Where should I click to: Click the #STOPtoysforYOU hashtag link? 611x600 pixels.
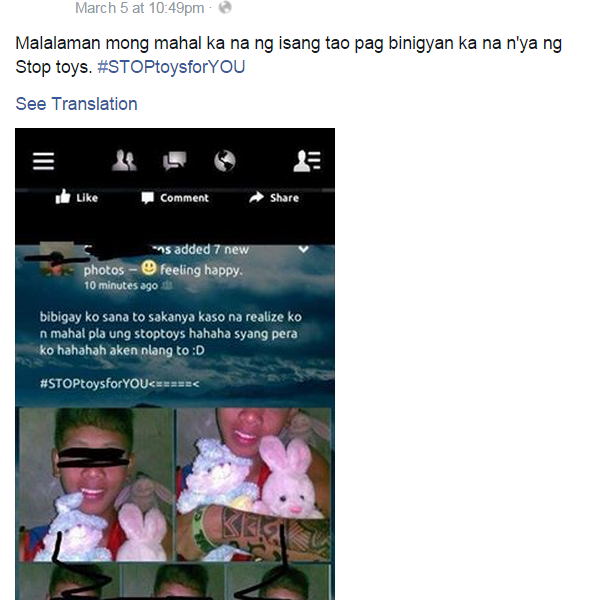pos(171,67)
